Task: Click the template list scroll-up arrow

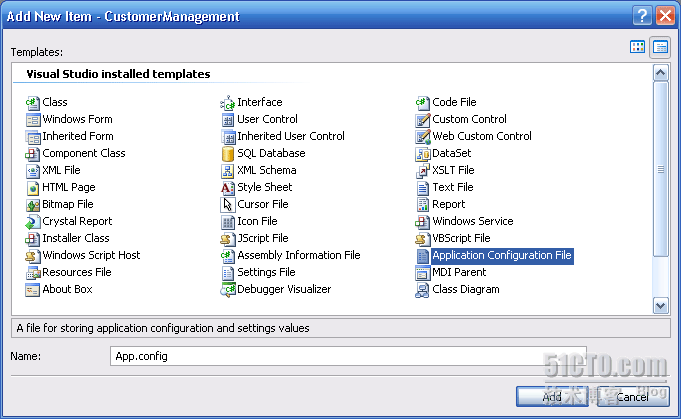Action: click(660, 73)
